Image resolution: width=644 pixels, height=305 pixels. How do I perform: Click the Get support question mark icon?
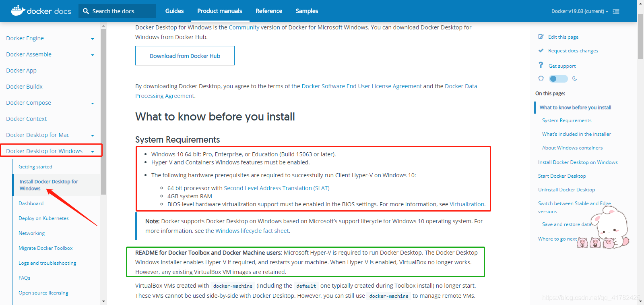[541, 65]
